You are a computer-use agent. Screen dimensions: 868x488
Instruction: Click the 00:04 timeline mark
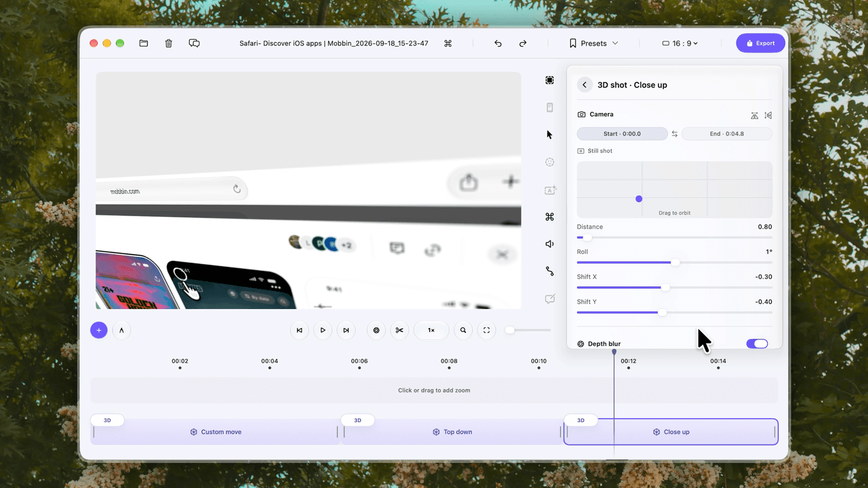[x=269, y=361]
